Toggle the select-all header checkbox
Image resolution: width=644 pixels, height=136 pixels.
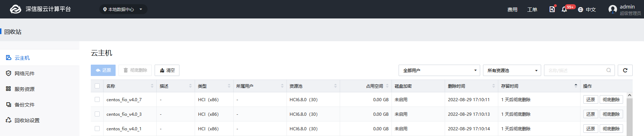97,86
